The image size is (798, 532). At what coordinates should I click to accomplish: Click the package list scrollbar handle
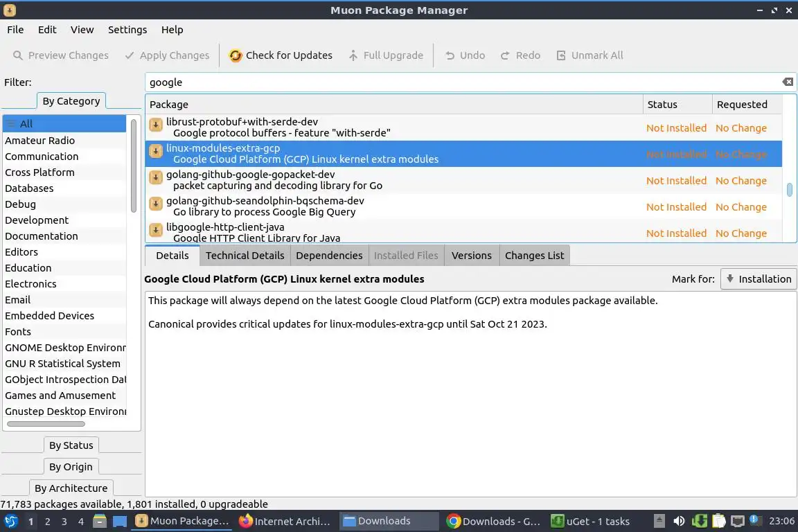tap(790, 190)
